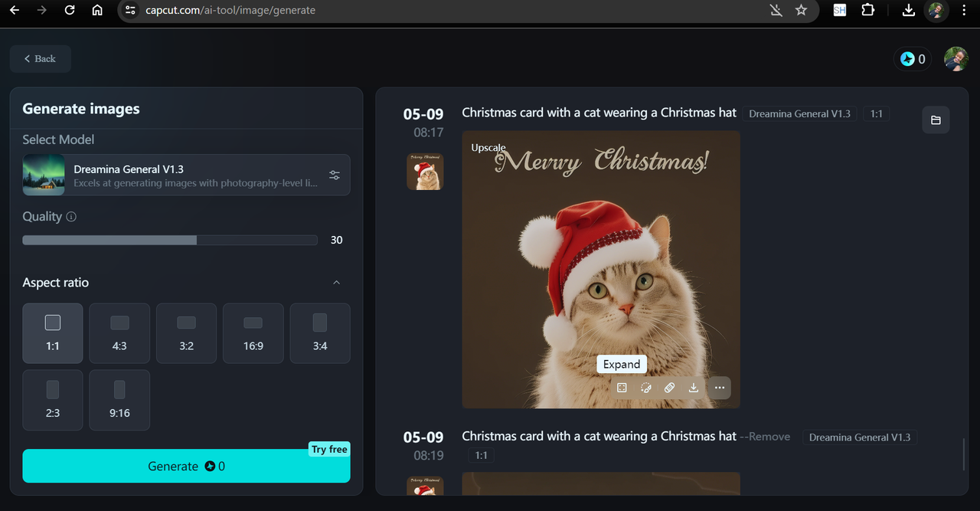Click the 08:17 prompt text
The image size is (980, 511).
coord(599,113)
